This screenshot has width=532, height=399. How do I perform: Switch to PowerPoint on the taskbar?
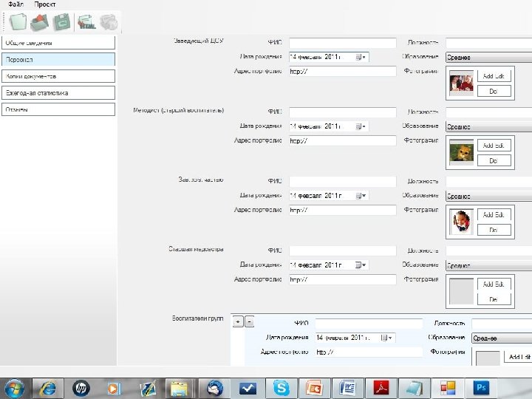tap(314, 388)
